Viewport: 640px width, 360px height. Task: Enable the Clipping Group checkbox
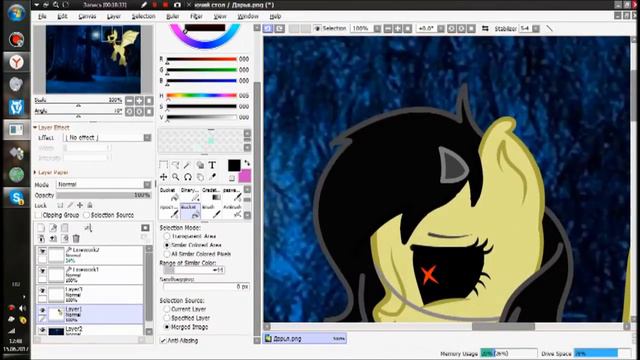click(x=39, y=215)
